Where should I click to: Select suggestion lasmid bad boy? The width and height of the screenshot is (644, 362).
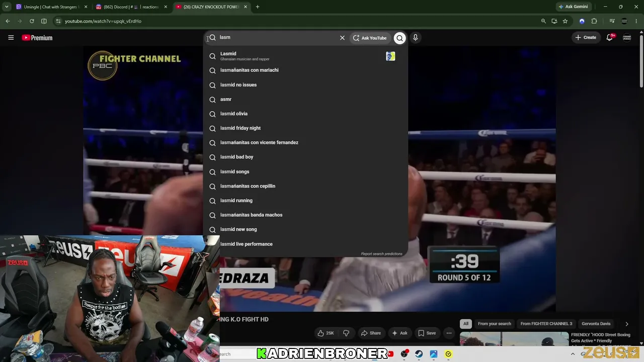[x=305, y=157]
